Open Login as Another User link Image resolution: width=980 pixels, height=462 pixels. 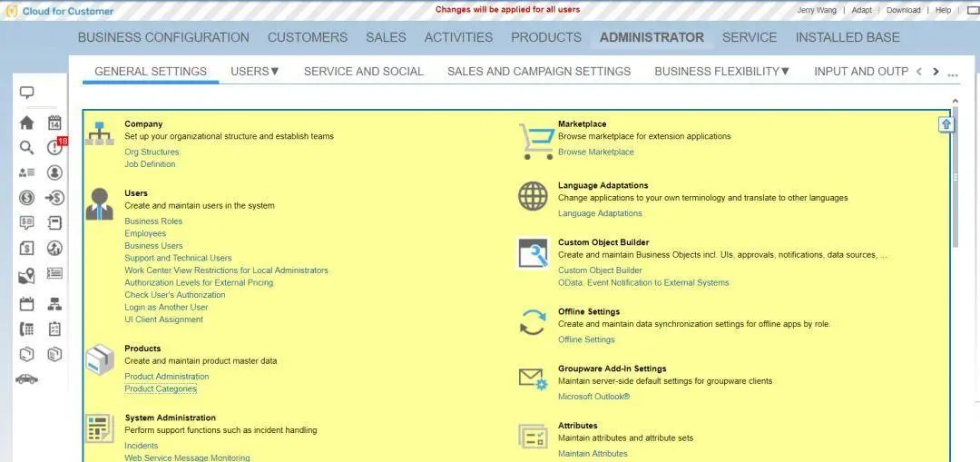pos(166,307)
